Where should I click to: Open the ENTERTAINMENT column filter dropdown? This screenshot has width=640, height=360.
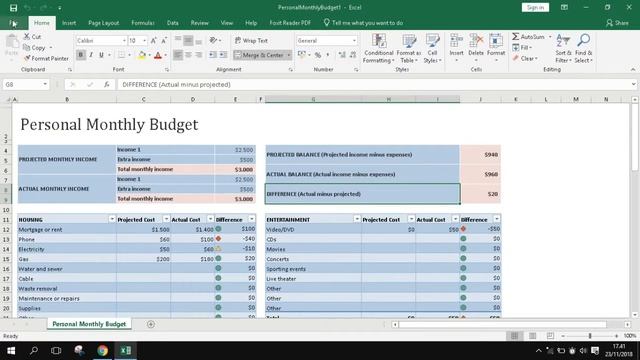tap(357, 219)
